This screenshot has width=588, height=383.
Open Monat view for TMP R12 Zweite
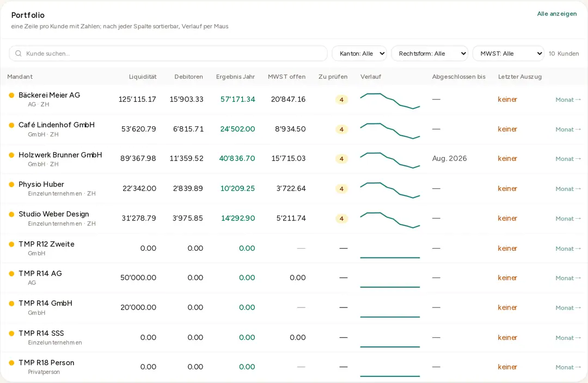568,249
